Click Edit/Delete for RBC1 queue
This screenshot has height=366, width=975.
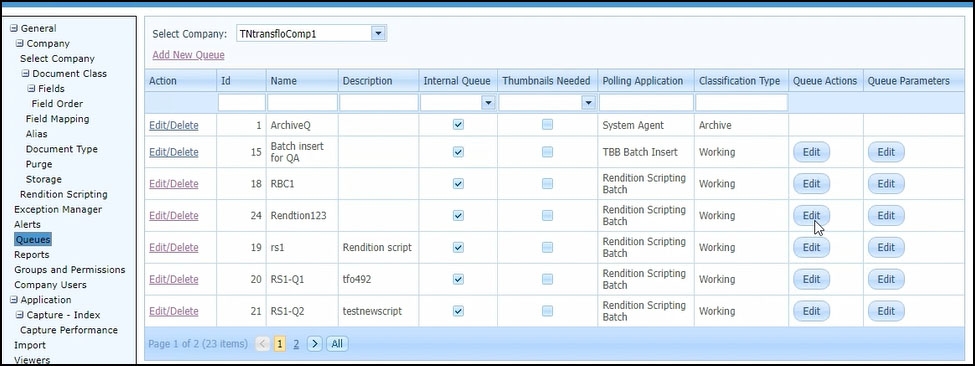pyautogui.click(x=173, y=184)
